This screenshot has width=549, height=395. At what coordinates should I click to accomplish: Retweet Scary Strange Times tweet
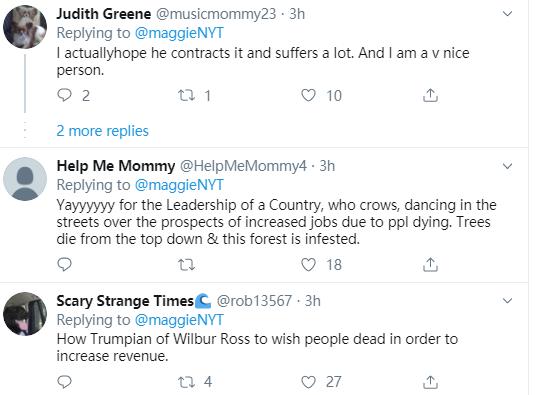(x=186, y=382)
